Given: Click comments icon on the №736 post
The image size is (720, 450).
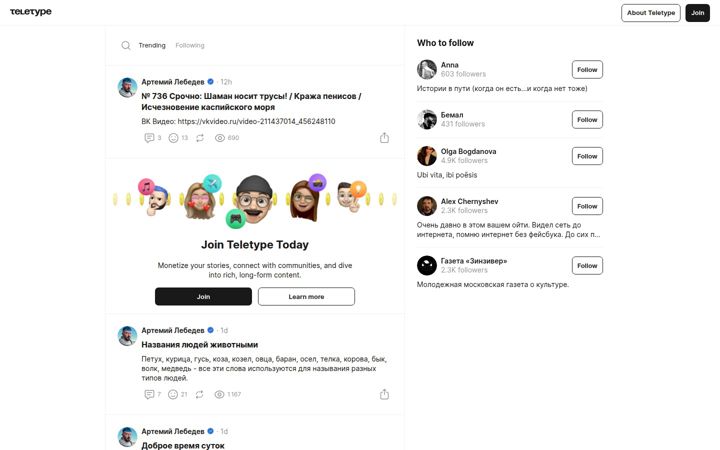Looking at the screenshot, I should [149, 138].
